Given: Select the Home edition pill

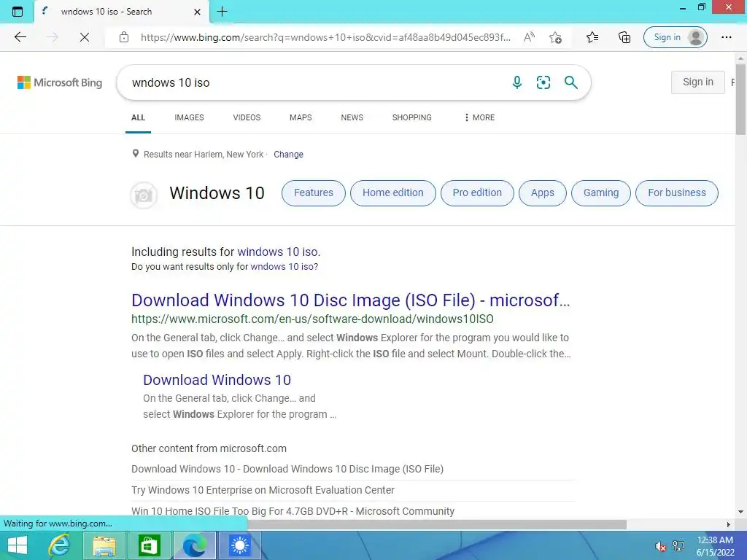Looking at the screenshot, I should [393, 192].
